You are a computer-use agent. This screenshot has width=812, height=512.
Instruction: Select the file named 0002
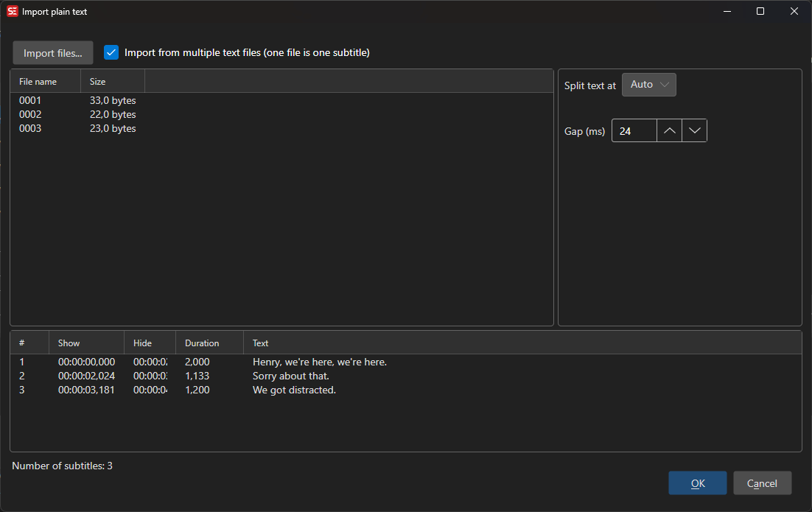coord(30,114)
